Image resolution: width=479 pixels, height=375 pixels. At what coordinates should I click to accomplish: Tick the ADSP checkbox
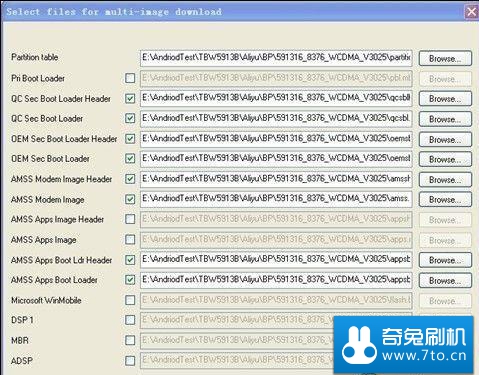(x=130, y=361)
